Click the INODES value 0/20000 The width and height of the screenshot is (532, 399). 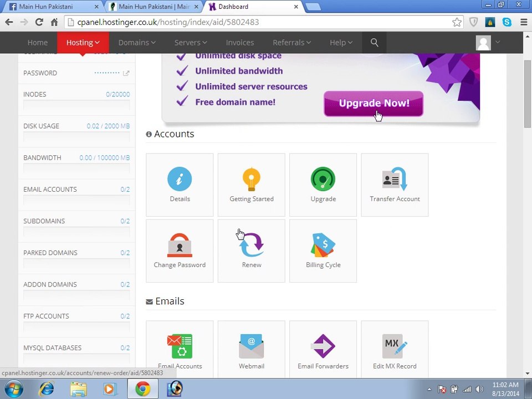(117, 94)
